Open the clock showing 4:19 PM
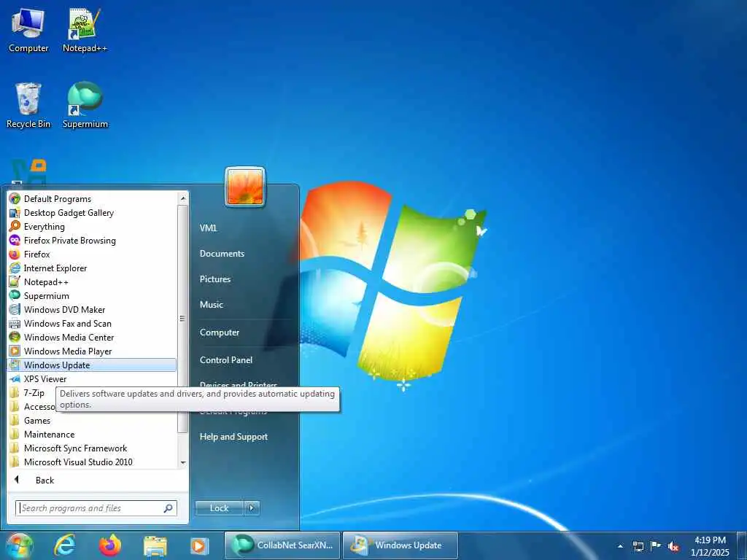 coord(711,546)
